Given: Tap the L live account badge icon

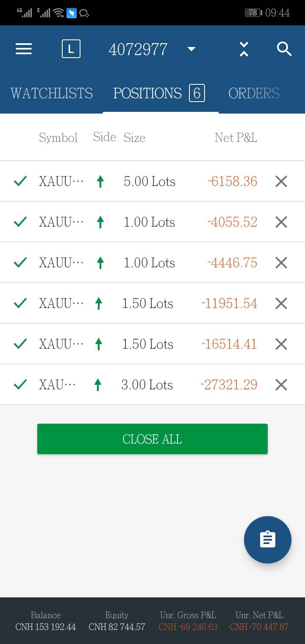Looking at the screenshot, I should click(x=71, y=49).
